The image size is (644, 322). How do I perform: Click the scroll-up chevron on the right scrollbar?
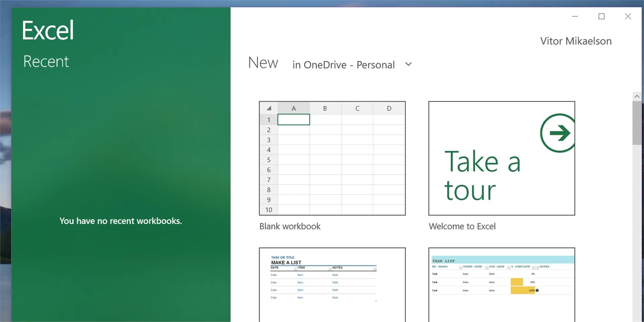coord(637,96)
